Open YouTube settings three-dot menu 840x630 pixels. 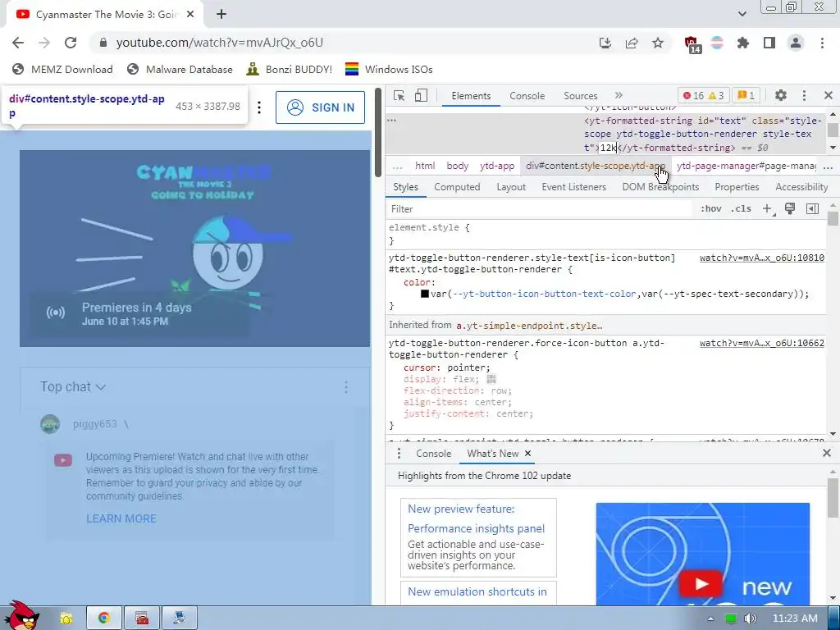[259, 107]
